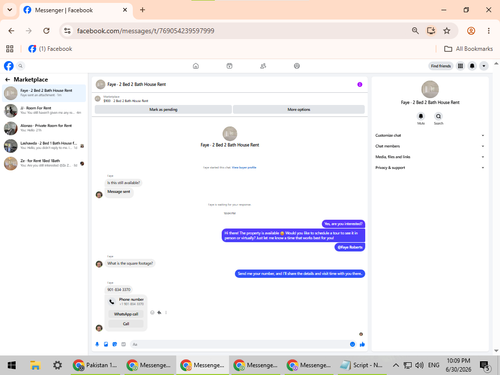Choose a sticker from the composer
This screenshot has height=375, width=500.
(115, 344)
